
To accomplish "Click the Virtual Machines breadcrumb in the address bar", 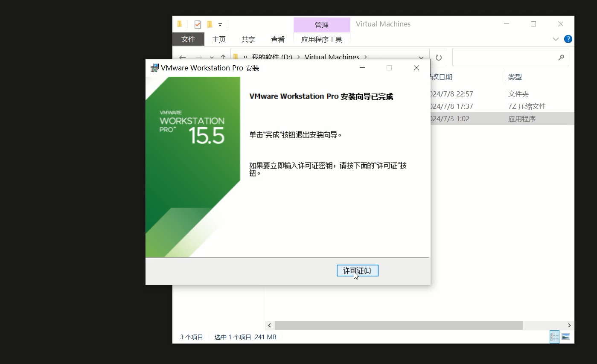I will coord(332,57).
